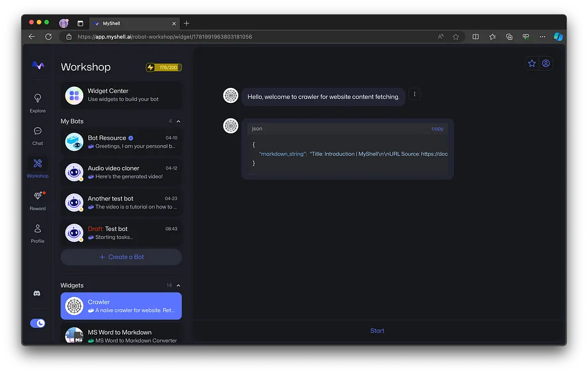Click the MyShell logo icon
Screen dimensions: 588x374
tap(37, 65)
